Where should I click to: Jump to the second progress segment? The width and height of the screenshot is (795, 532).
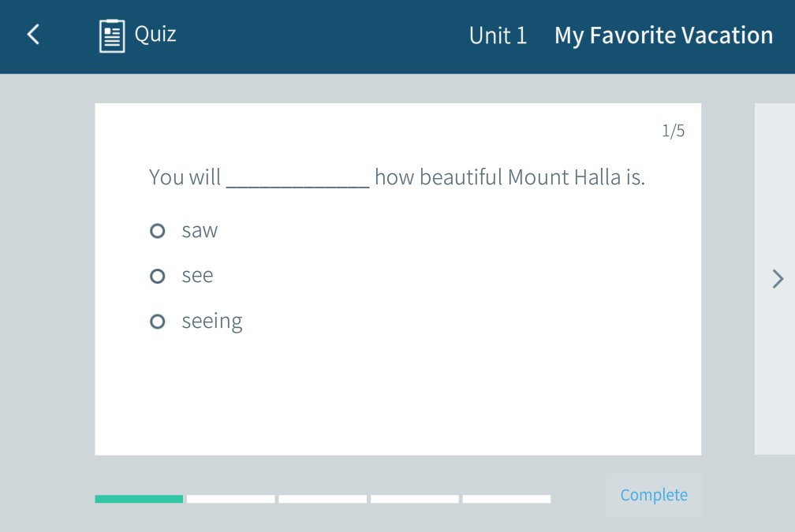[x=231, y=499]
